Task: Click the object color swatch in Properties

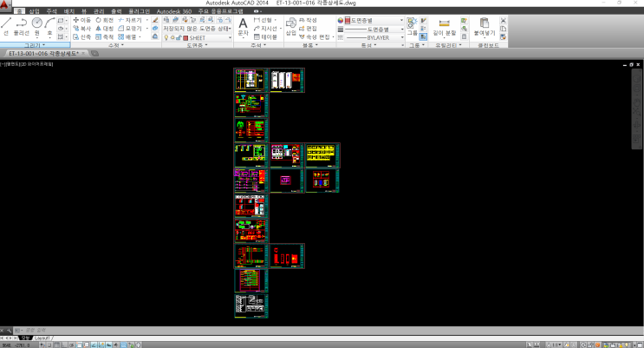Action: coord(348,20)
